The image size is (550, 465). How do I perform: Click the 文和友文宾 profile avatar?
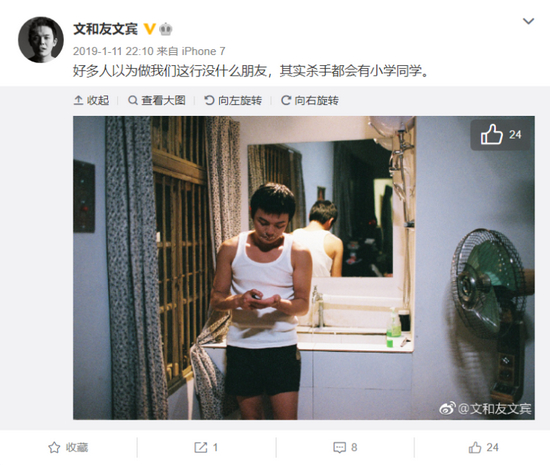41,40
